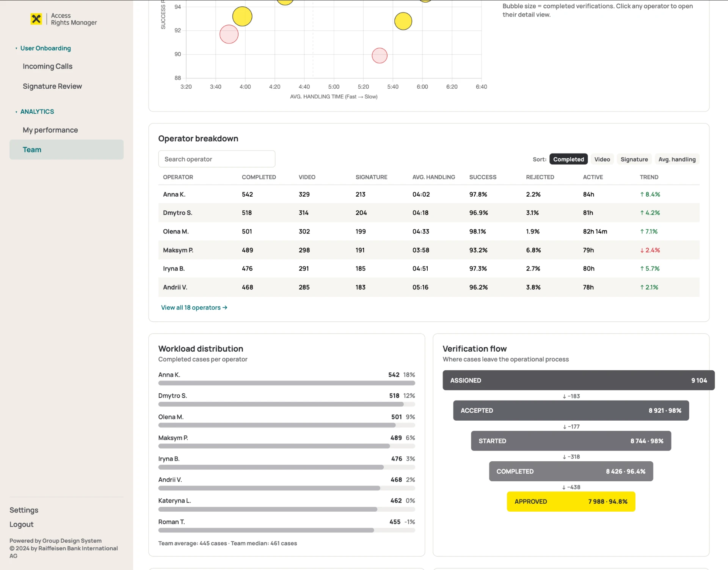Select the STARTED funnel stage
This screenshot has width=728, height=570.
pyautogui.click(x=571, y=441)
